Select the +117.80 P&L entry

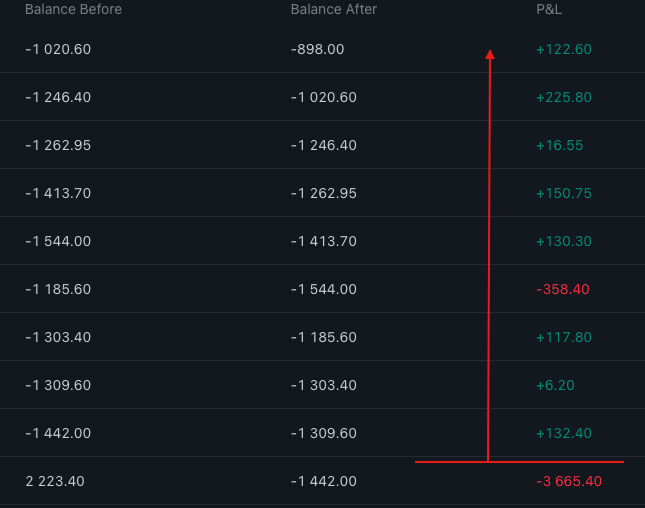(x=564, y=337)
